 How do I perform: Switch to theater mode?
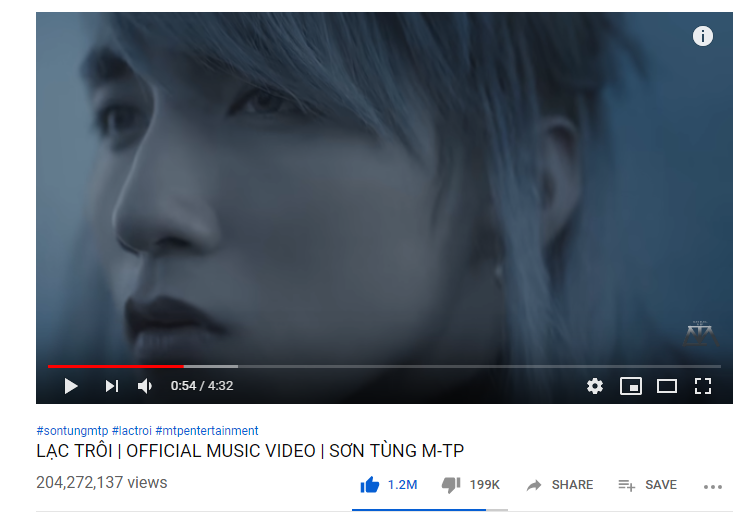pos(667,386)
